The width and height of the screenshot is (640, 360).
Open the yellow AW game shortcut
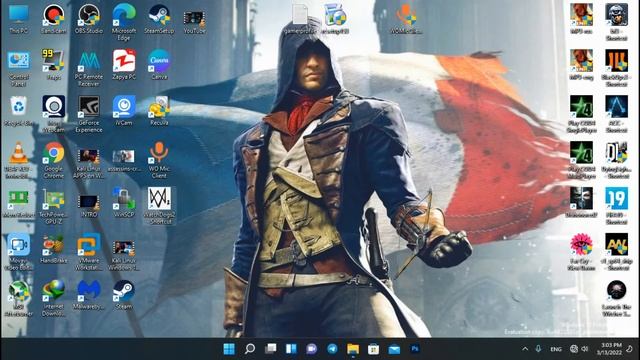pyautogui.click(x=616, y=252)
